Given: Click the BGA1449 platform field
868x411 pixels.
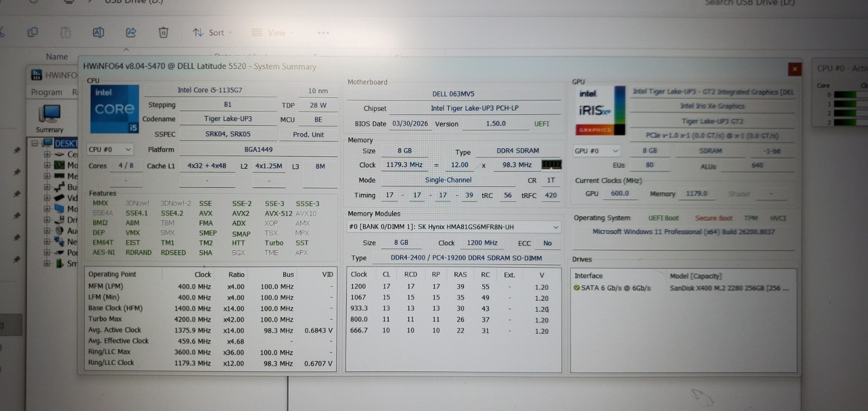Looking at the screenshot, I should tap(258, 149).
